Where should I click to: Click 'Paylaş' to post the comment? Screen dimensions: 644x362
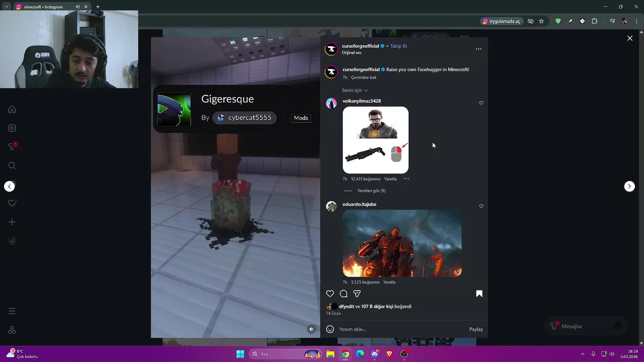pos(476,329)
